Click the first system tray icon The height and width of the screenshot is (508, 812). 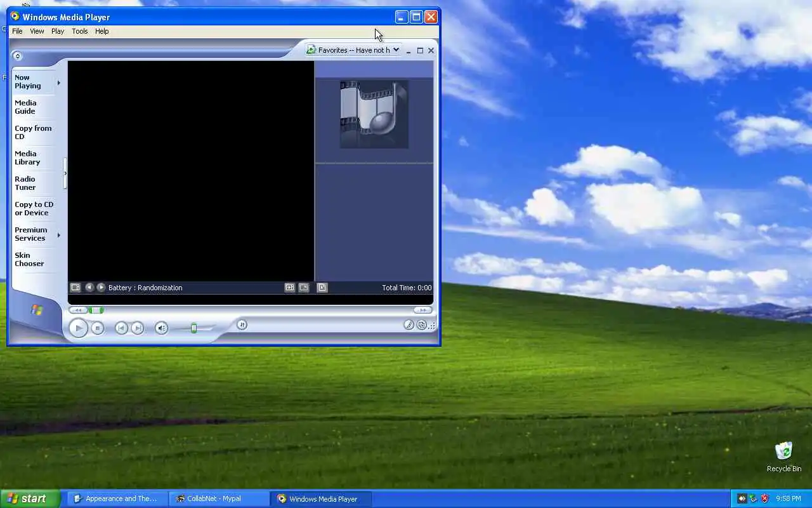742,498
